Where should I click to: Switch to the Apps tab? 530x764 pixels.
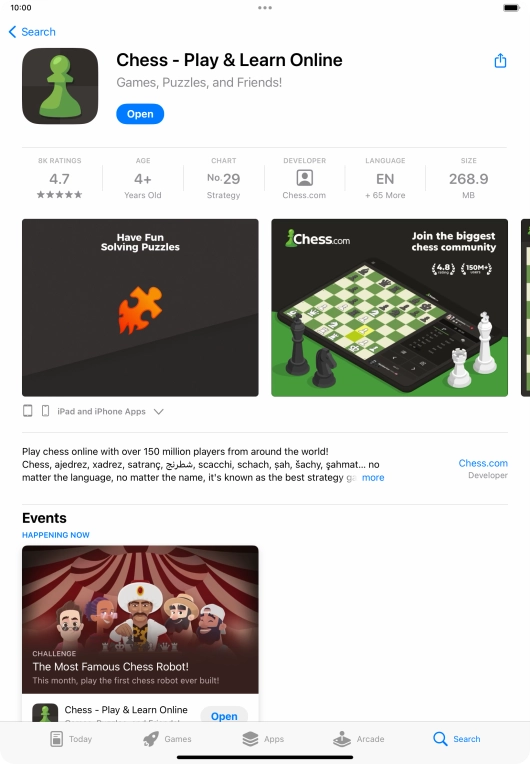[263, 739]
